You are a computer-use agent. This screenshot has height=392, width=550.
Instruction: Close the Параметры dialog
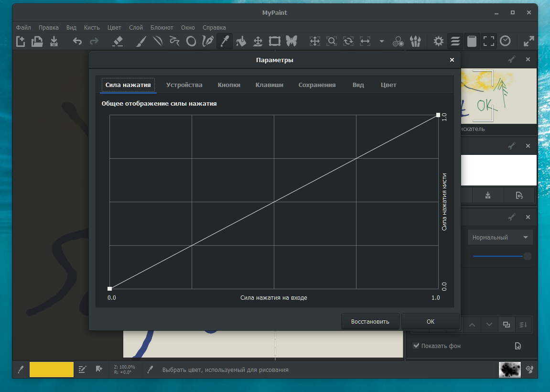[452, 60]
